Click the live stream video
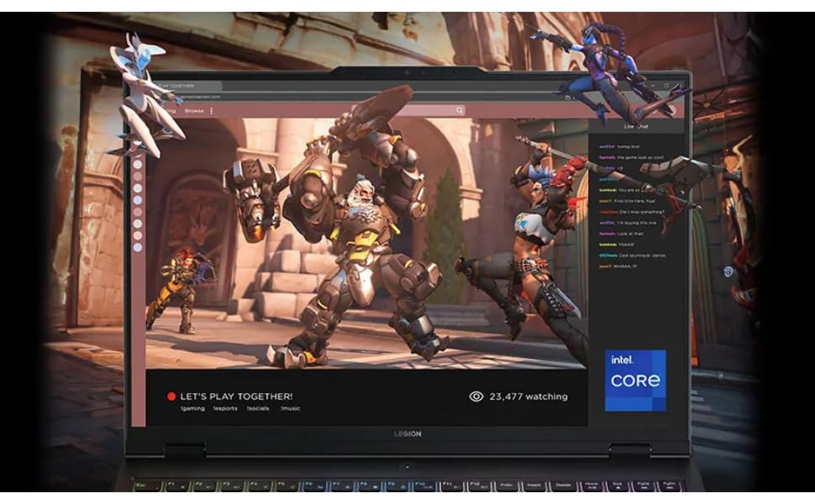Viewport: 815px width, 504px height. click(366, 243)
